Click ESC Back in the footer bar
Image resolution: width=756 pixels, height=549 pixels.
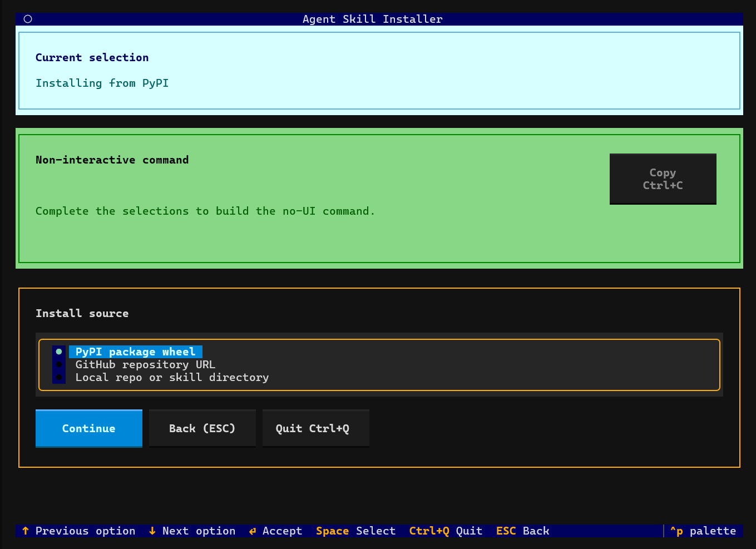coord(522,531)
